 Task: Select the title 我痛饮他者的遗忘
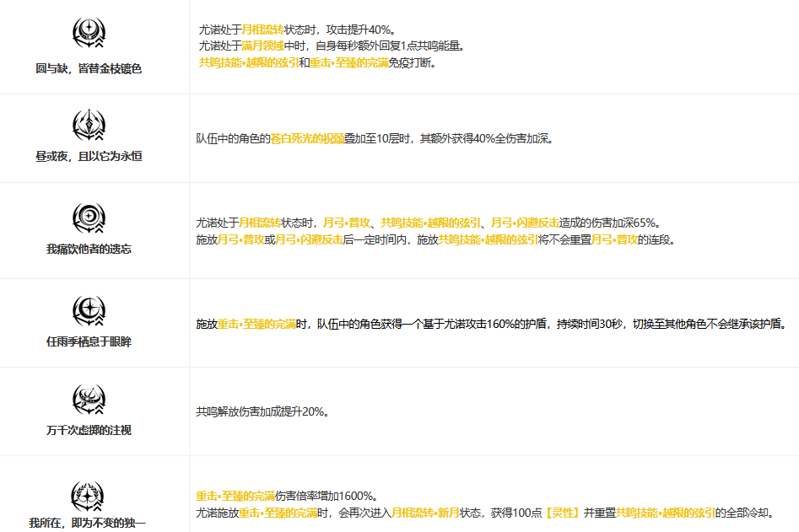pos(89,249)
